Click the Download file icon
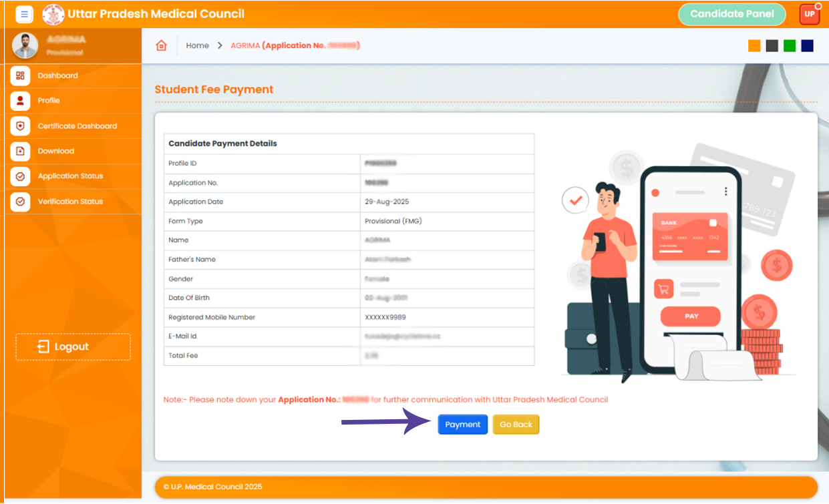This screenshot has height=504, width=829. coord(20,152)
